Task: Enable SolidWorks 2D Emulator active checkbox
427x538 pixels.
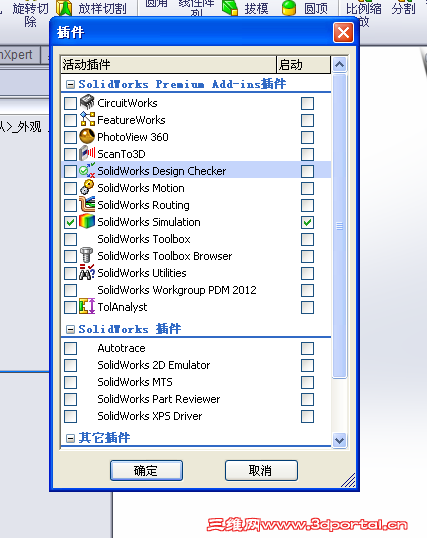Action: point(70,365)
